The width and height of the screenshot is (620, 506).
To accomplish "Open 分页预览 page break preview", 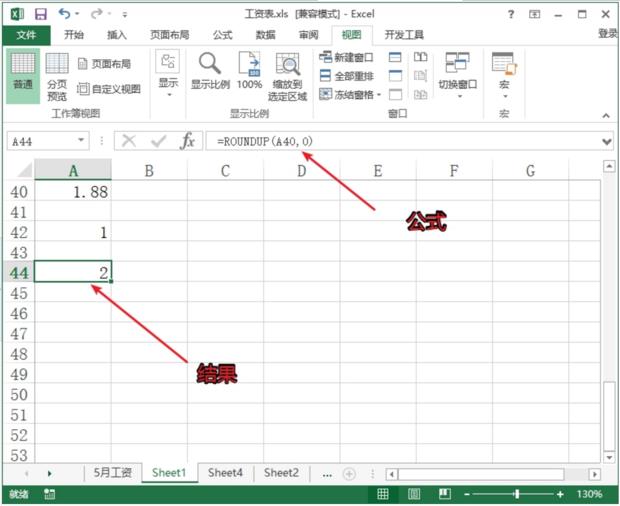I will coord(57,76).
